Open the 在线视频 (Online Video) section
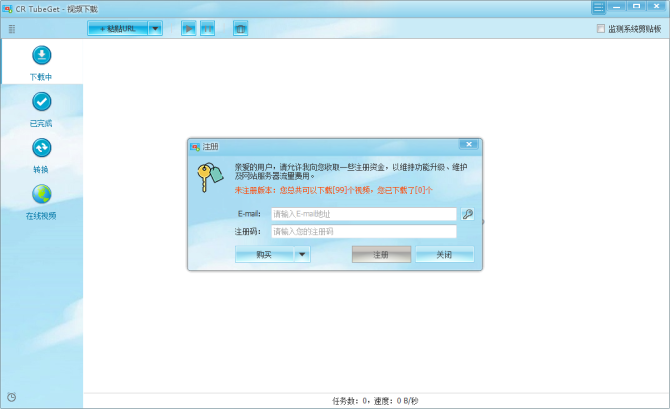The height and width of the screenshot is (409, 670). [41, 200]
